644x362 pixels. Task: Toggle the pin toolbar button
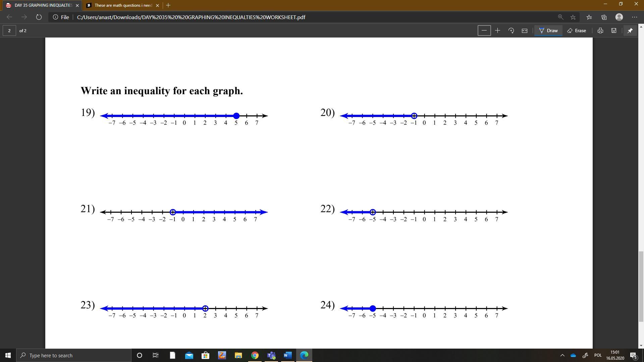tap(630, 31)
